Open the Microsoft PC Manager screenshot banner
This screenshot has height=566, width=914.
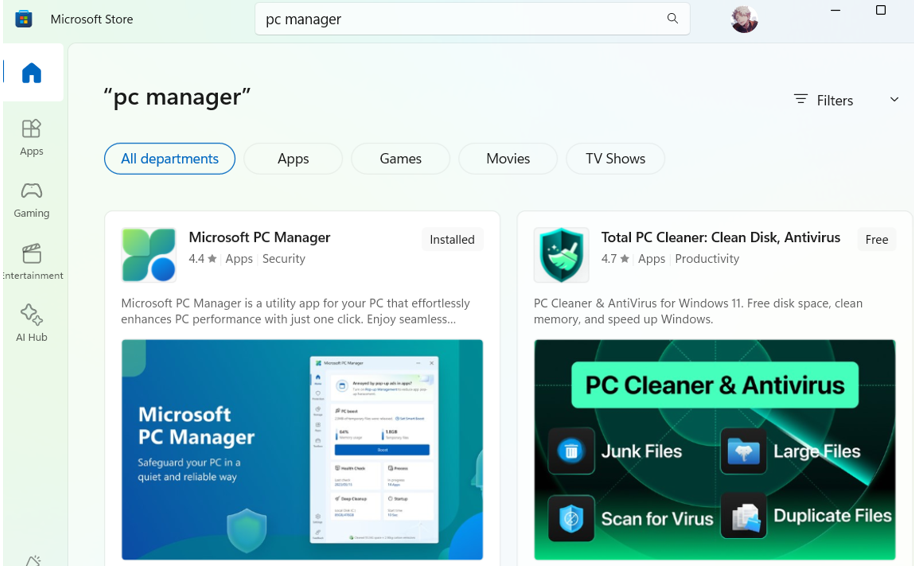pyautogui.click(x=302, y=449)
